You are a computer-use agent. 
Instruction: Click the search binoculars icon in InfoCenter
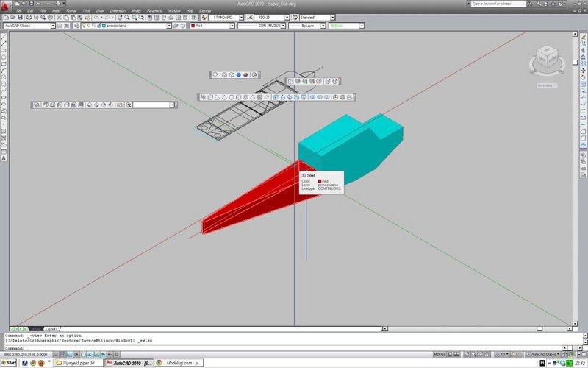(529, 4)
